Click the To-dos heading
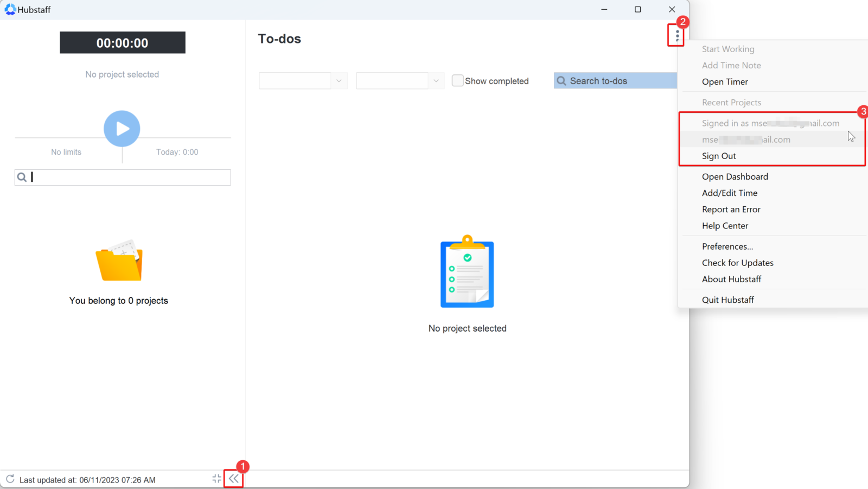868x489 pixels. coord(279,39)
